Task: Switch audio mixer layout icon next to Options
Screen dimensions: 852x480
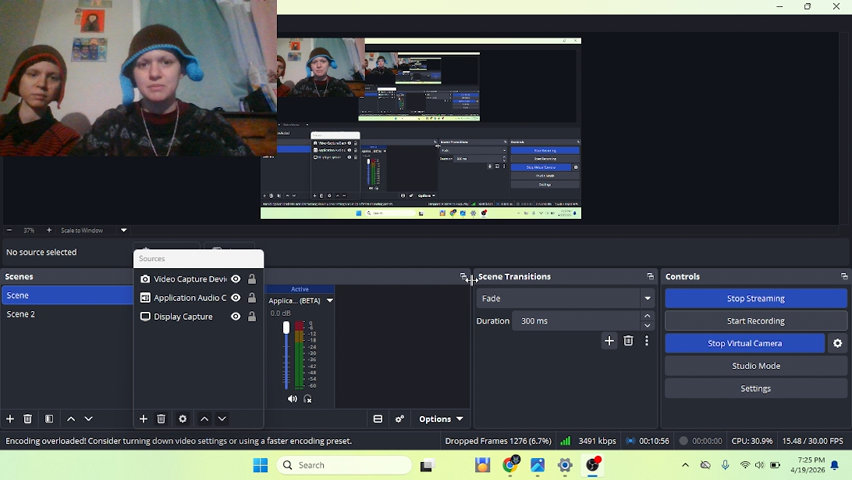Action: tap(378, 419)
